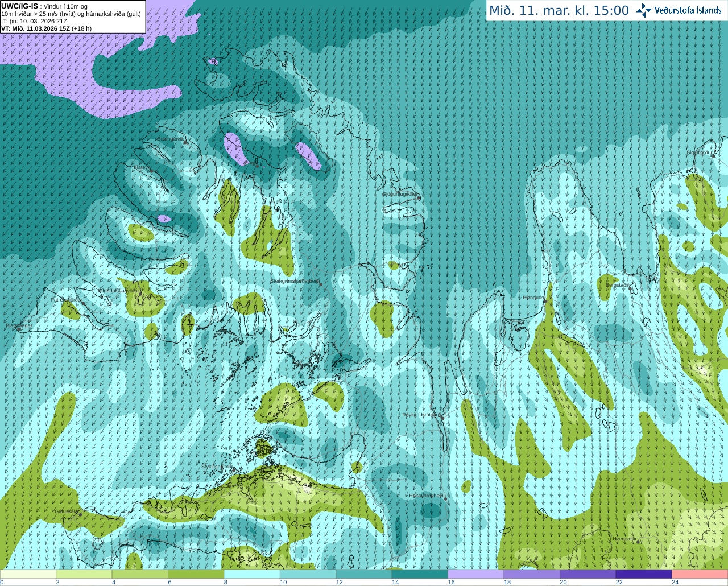Image resolution: width=728 pixels, height=586 pixels.
Task: Click the green 4–6 m/s legend swatch
Action: click(x=140, y=574)
